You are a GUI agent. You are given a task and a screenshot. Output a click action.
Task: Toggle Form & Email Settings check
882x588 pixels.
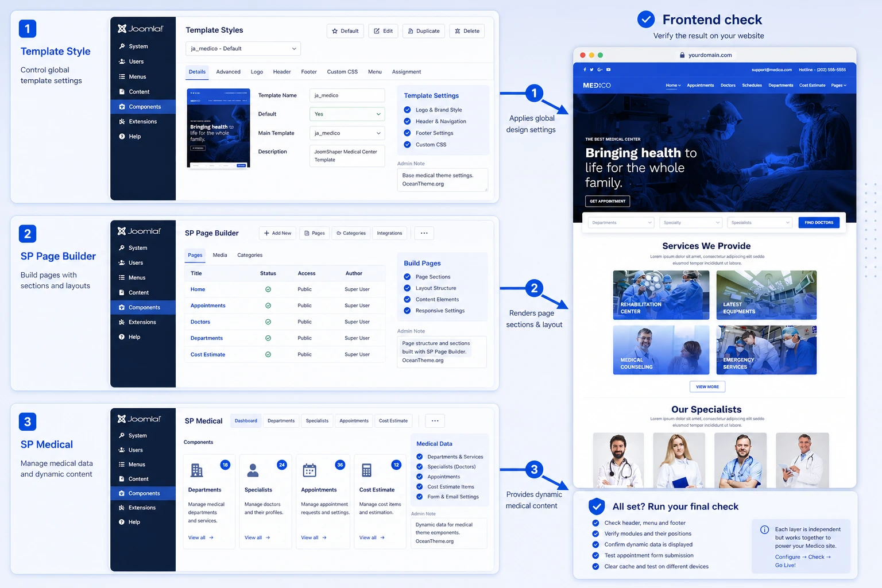point(420,497)
